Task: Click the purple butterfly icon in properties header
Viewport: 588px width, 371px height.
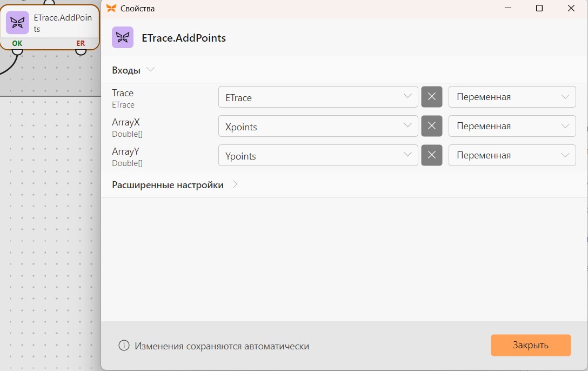Action: click(123, 37)
